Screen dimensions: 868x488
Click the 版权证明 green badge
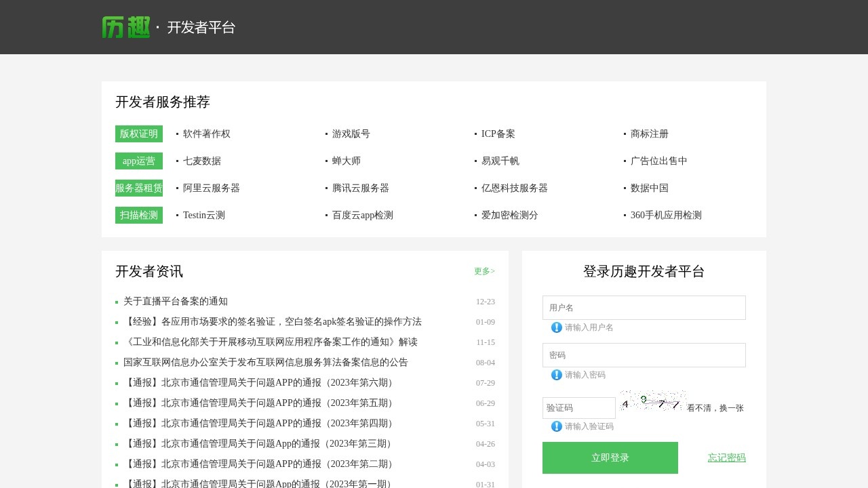pos(138,134)
